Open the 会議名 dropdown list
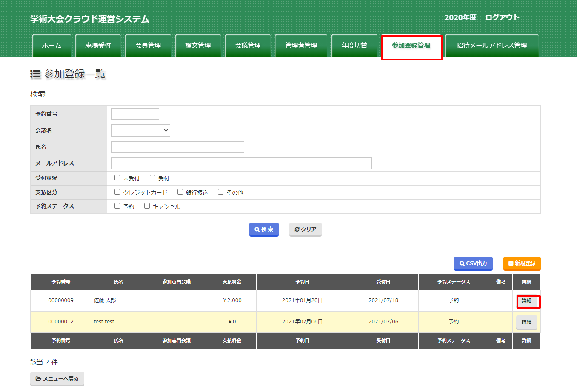The height and width of the screenshot is (392, 577). pyautogui.click(x=140, y=130)
